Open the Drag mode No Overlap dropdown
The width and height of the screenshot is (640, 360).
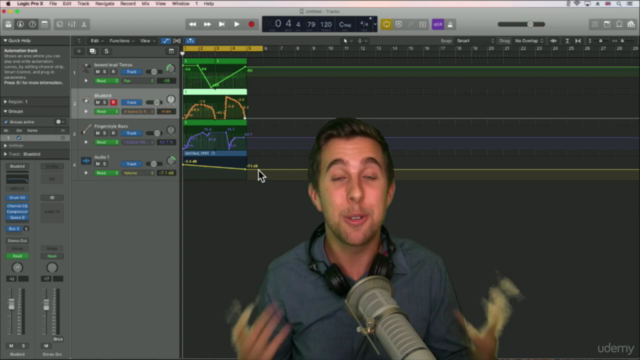[x=529, y=41]
